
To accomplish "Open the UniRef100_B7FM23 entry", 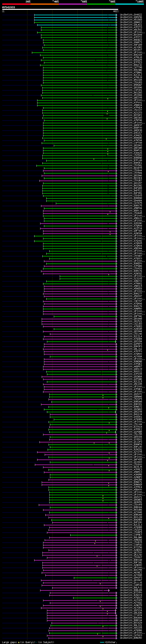I will 131,63.
